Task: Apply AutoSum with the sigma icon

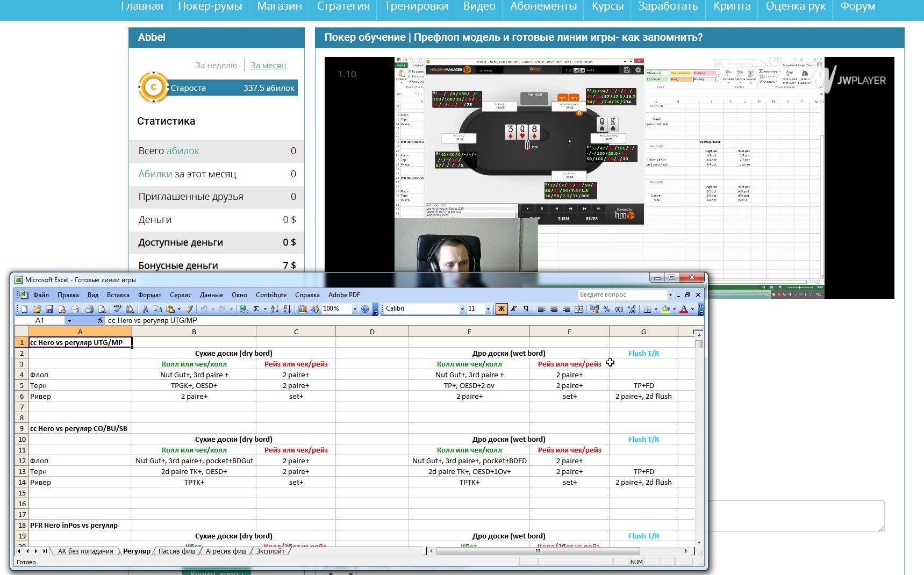Action: tap(256, 309)
